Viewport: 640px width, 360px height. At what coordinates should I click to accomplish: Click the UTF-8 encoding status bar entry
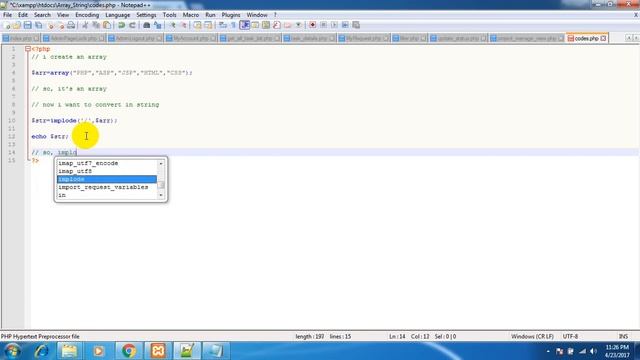[570, 336]
